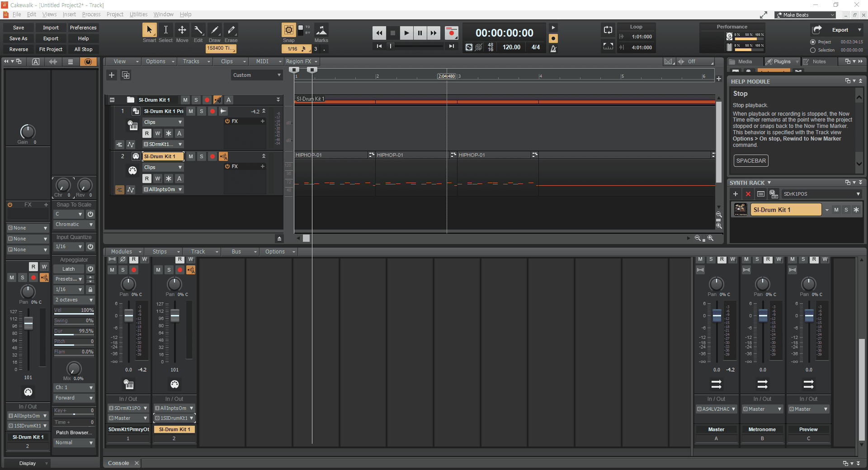Choose the Move tool
Screen dimensions: 868x470
click(182, 30)
